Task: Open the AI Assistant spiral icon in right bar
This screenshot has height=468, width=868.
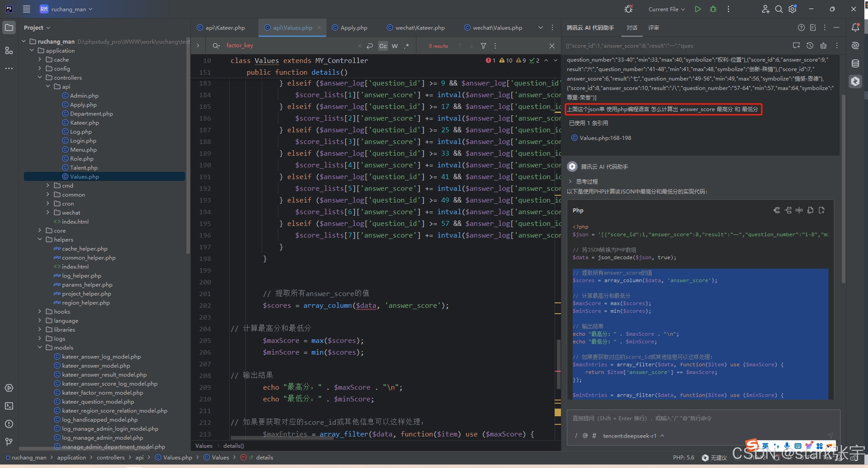Action: coord(855,45)
